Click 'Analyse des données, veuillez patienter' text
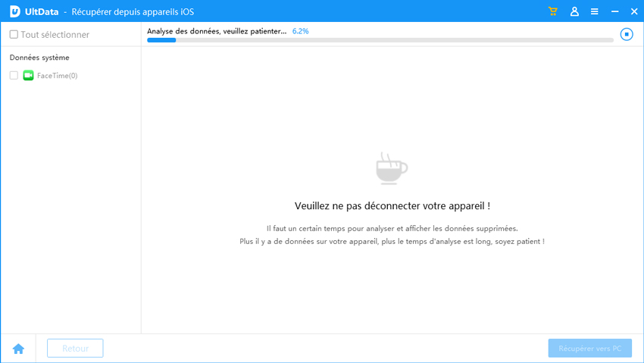Image resolution: width=644 pixels, height=363 pixels. (x=217, y=31)
